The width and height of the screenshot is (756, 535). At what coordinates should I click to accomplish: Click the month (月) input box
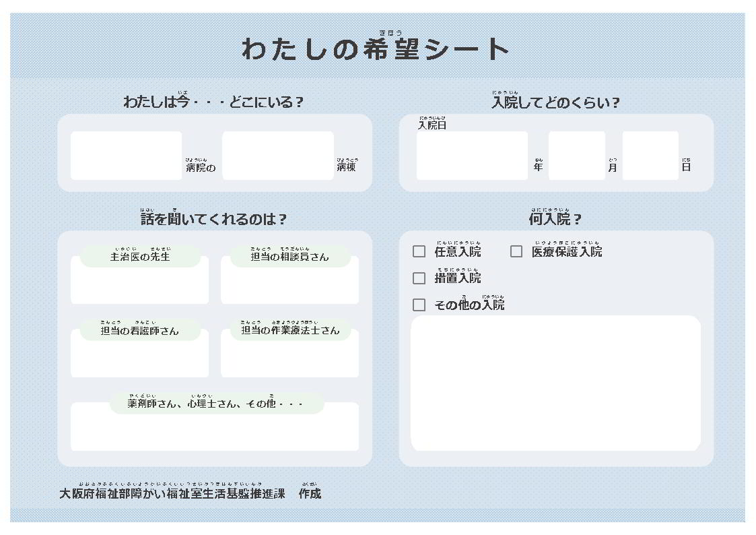pos(577,156)
